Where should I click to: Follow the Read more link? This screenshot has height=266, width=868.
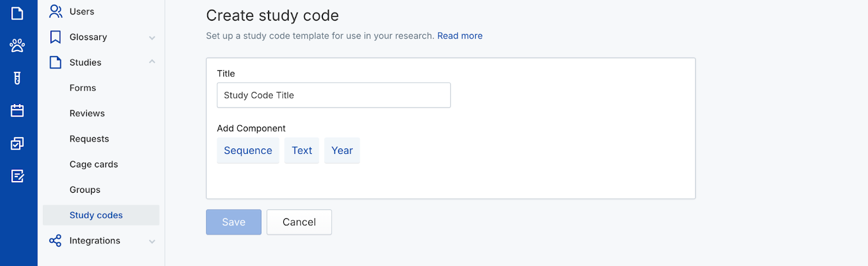pos(459,36)
